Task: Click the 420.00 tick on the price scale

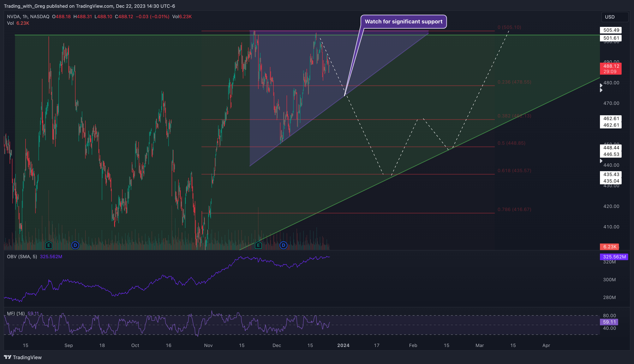Action: pyautogui.click(x=611, y=206)
